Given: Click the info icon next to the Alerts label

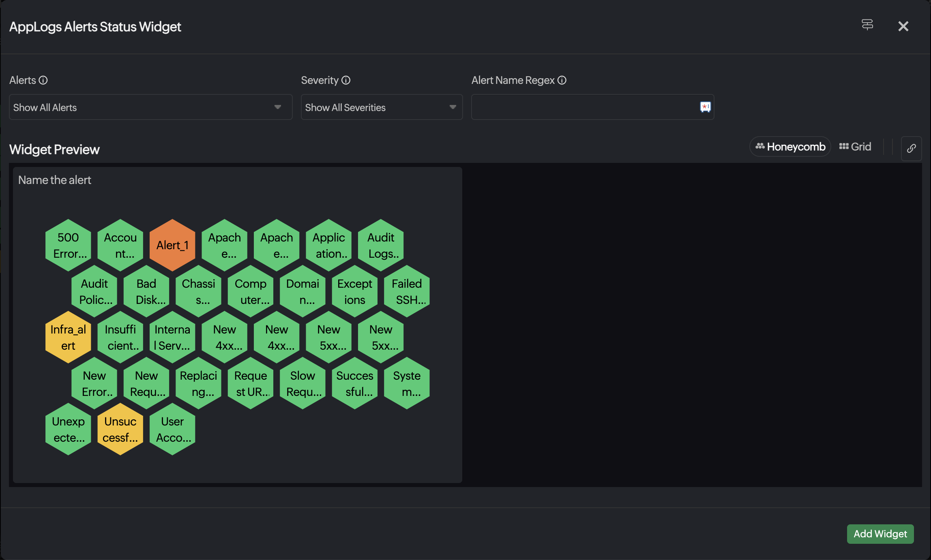Looking at the screenshot, I should click(x=43, y=80).
